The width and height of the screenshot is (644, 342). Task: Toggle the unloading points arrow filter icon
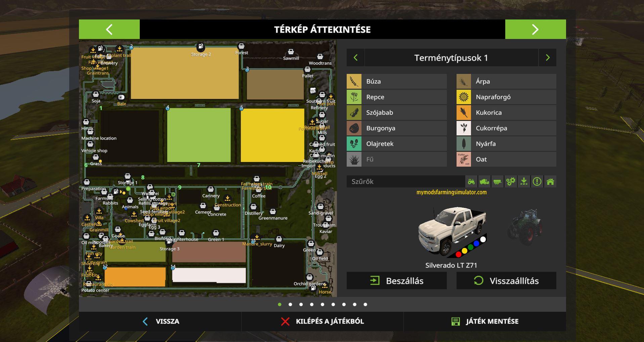(x=524, y=182)
